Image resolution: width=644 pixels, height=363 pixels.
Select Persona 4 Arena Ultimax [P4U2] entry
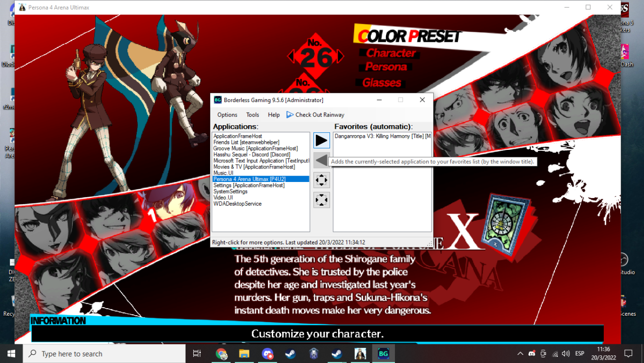(x=261, y=179)
